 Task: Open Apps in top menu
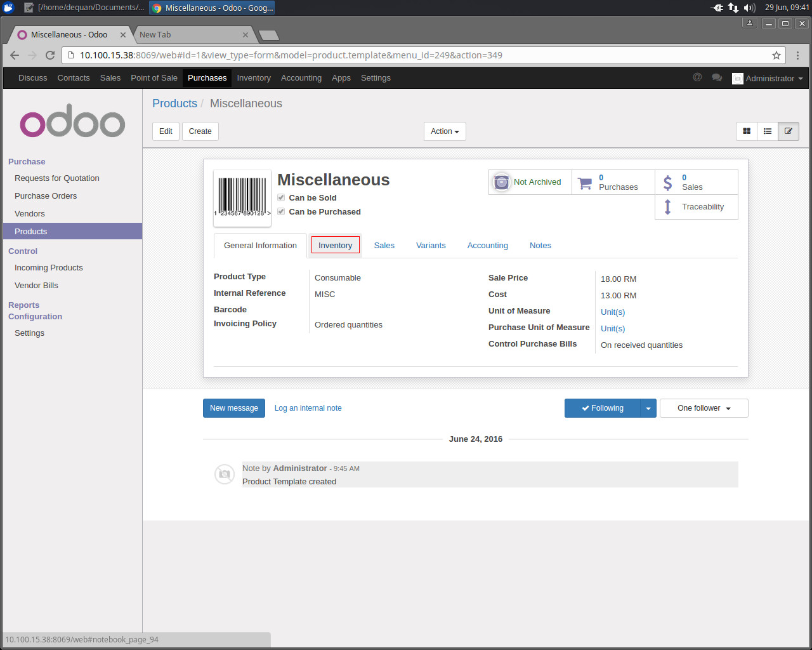coord(341,78)
